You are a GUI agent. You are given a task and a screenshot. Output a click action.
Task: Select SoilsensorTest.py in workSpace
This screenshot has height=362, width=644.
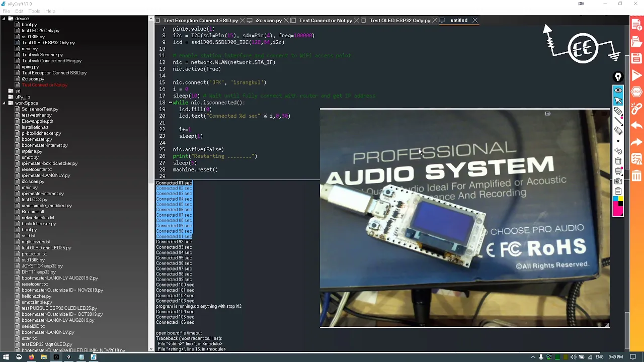(40, 109)
